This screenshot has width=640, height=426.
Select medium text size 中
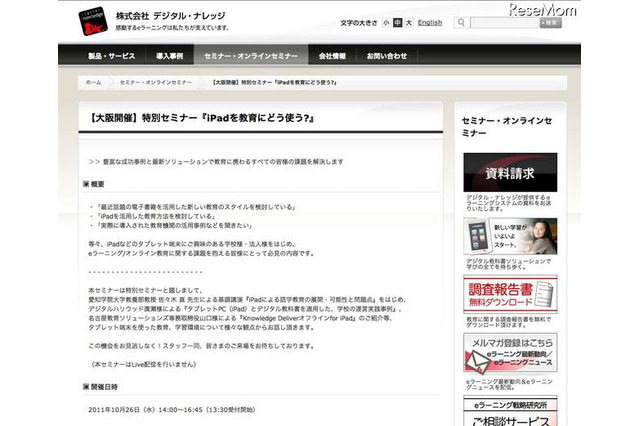click(x=398, y=23)
